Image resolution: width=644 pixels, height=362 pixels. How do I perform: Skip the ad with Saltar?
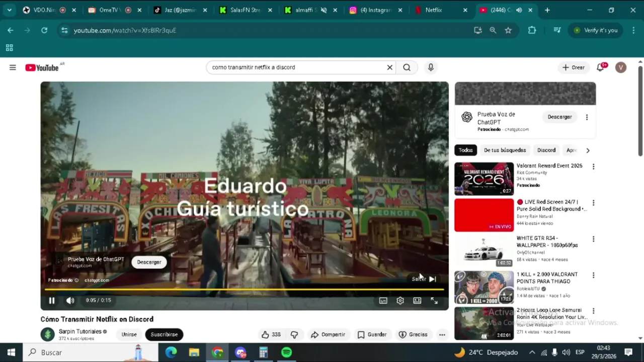click(424, 279)
